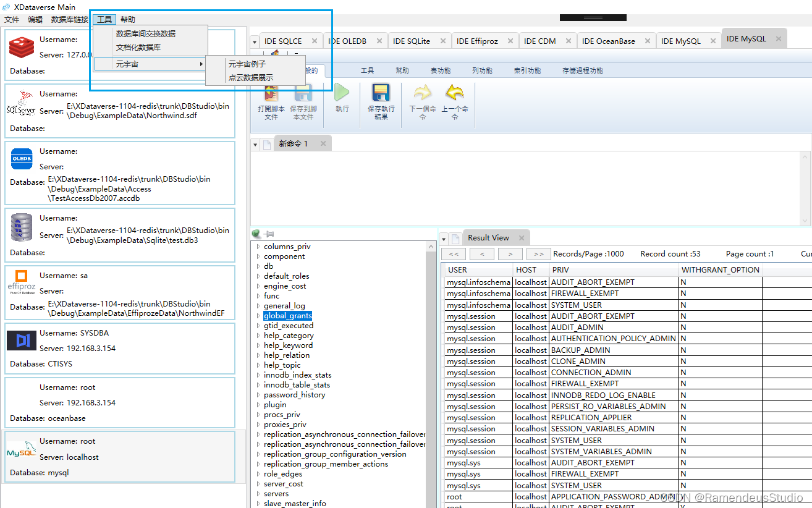
Task: Open the 编辑 menu
Action: (35, 20)
